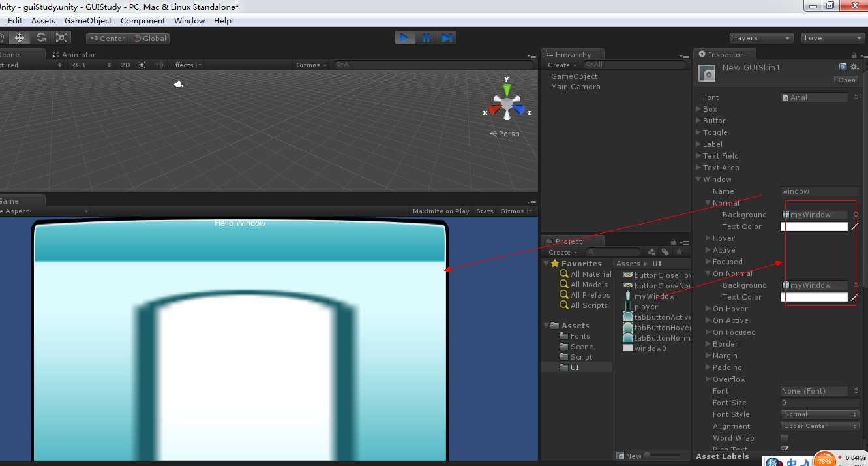Image resolution: width=868 pixels, height=466 pixels.
Task: Open the GameObject menu
Action: tap(88, 20)
